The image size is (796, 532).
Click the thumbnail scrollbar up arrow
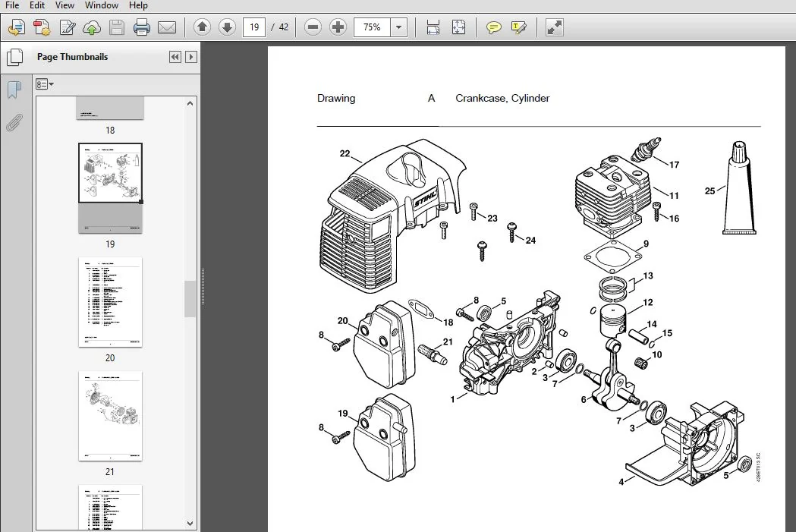[190, 103]
